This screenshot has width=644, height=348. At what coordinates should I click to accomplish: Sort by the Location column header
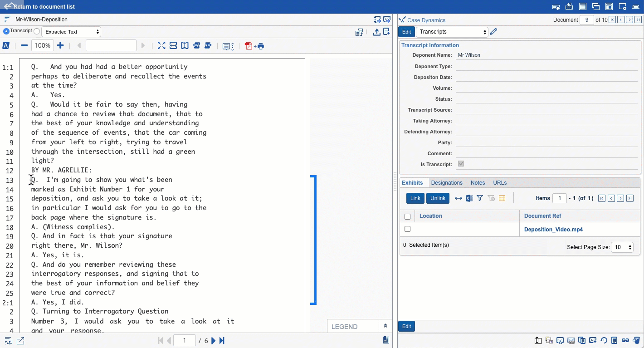click(431, 216)
